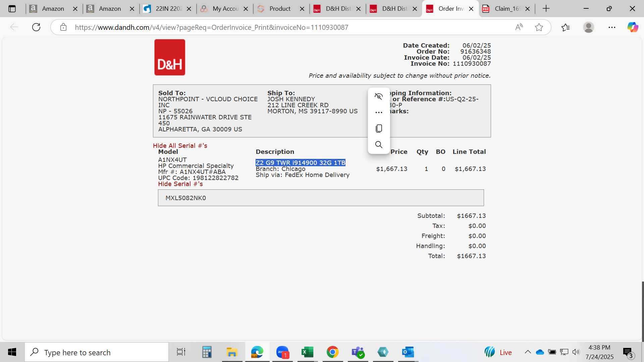
Task: Click the browser refresh button
Action: [x=36, y=27]
